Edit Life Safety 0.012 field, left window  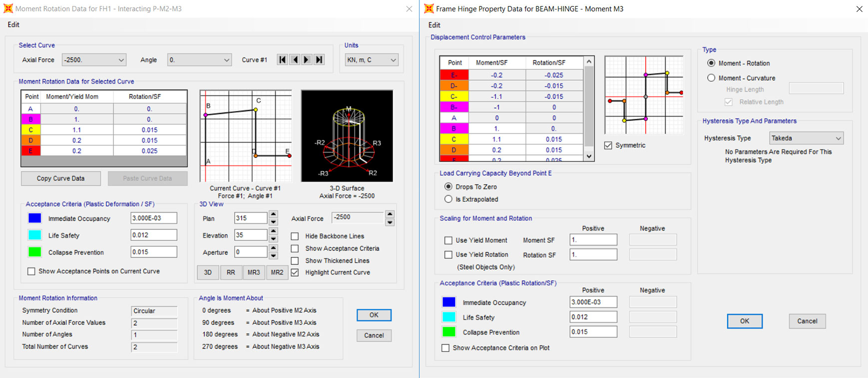(x=154, y=235)
